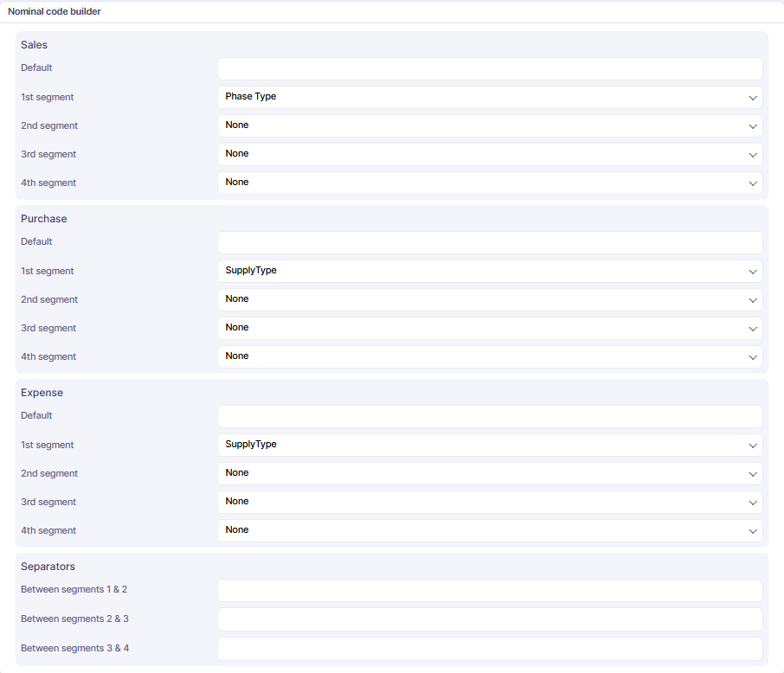
Task: Click the Purchase Default input field
Action: pyautogui.click(x=489, y=242)
